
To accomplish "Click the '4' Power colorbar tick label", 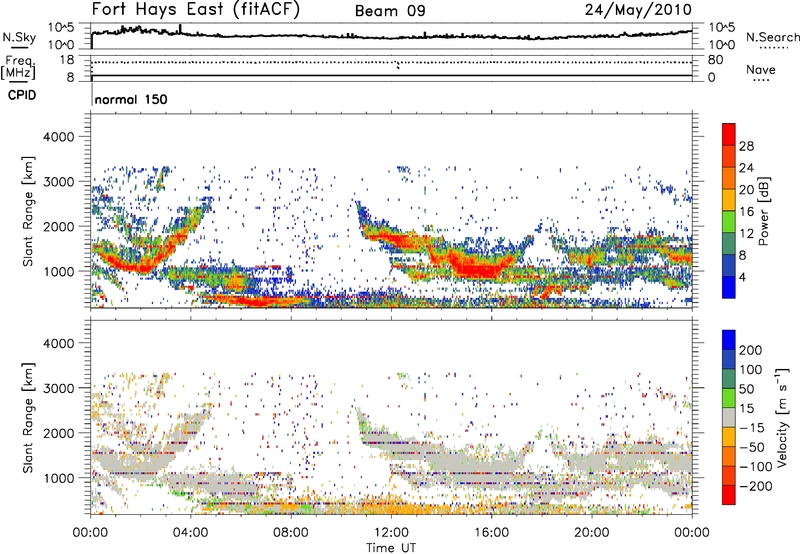I will coord(742,278).
